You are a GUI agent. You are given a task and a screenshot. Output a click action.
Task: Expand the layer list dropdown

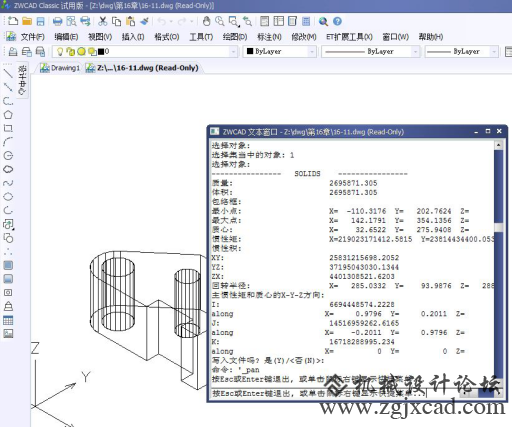233,51
